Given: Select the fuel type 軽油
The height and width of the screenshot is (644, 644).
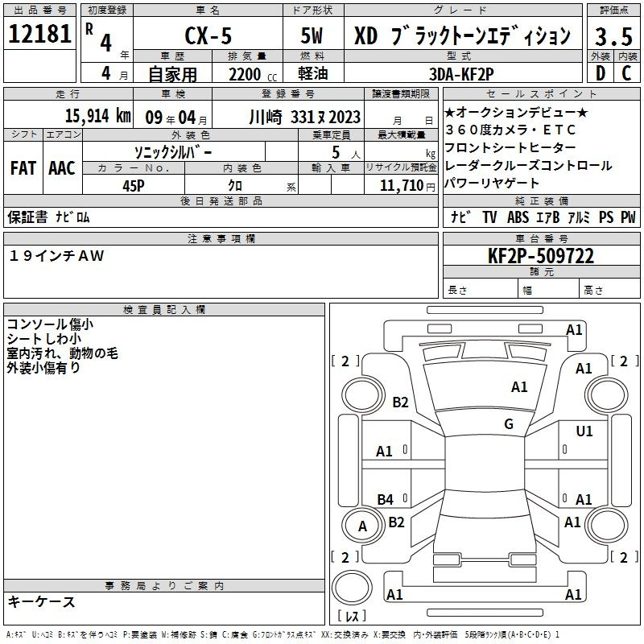Looking at the screenshot, I should point(313,73).
